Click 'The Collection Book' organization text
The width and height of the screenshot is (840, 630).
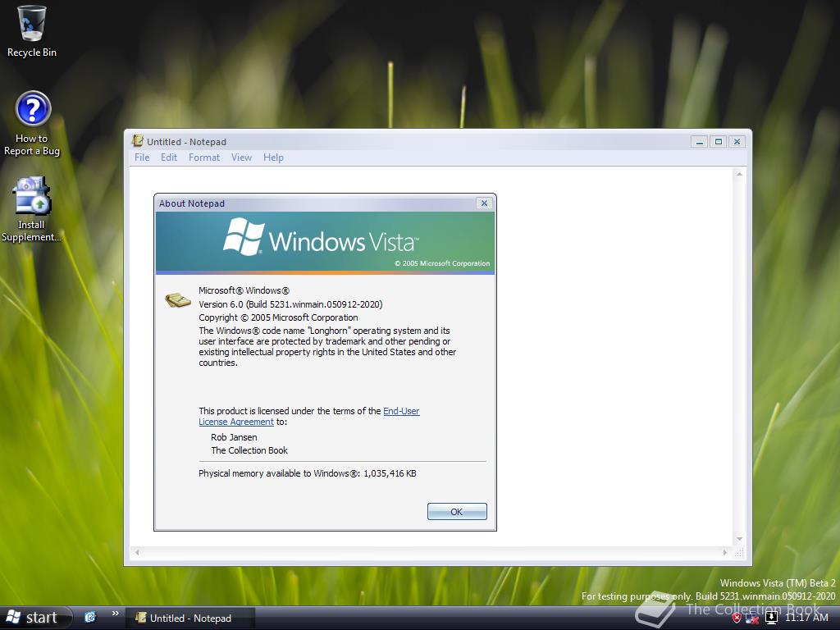click(x=249, y=450)
